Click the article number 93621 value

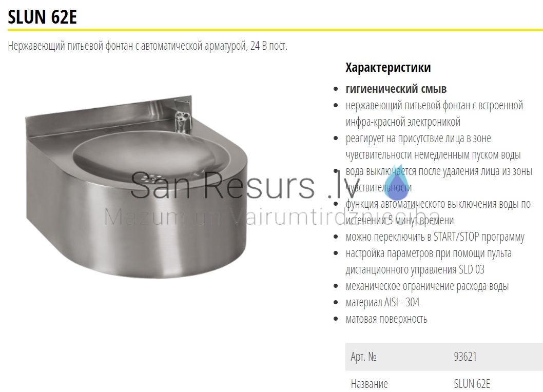(x=465, y=356)
